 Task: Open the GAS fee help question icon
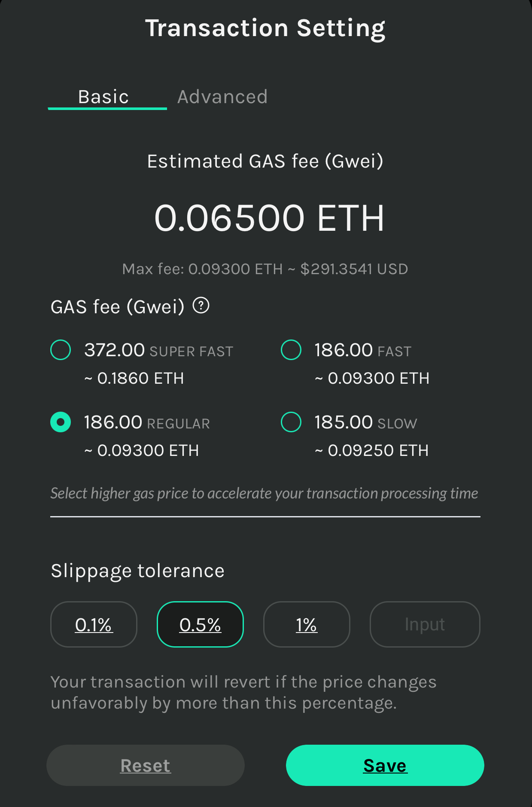coord(201,306)
